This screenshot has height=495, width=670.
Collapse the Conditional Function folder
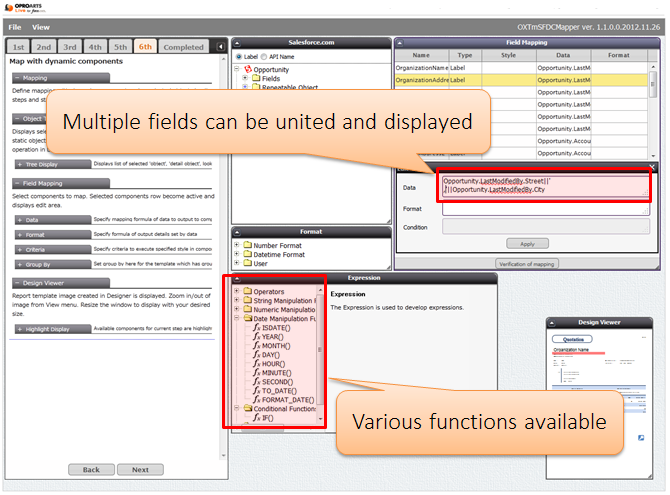pos(237,408)
